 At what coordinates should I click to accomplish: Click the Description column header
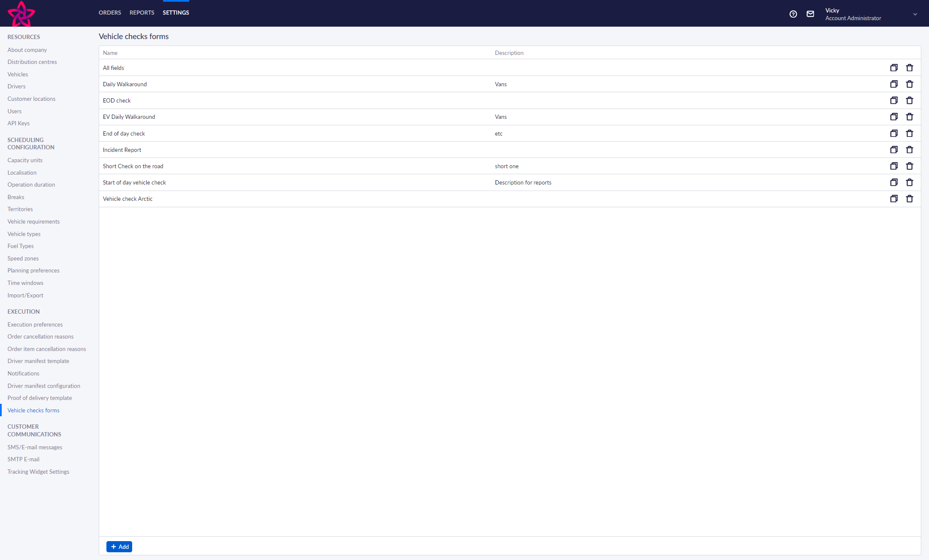point(509,53)
